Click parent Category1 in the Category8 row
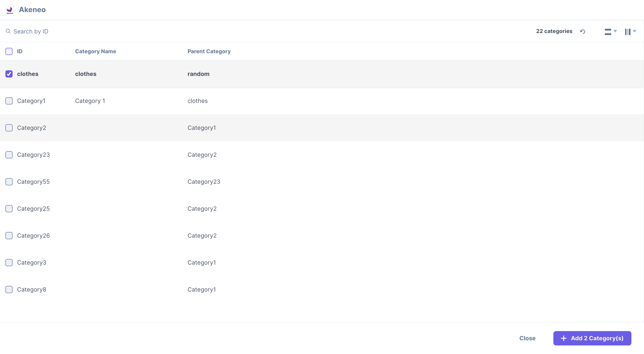This screenshot has height=354, width=644. [x=202, y=290]
